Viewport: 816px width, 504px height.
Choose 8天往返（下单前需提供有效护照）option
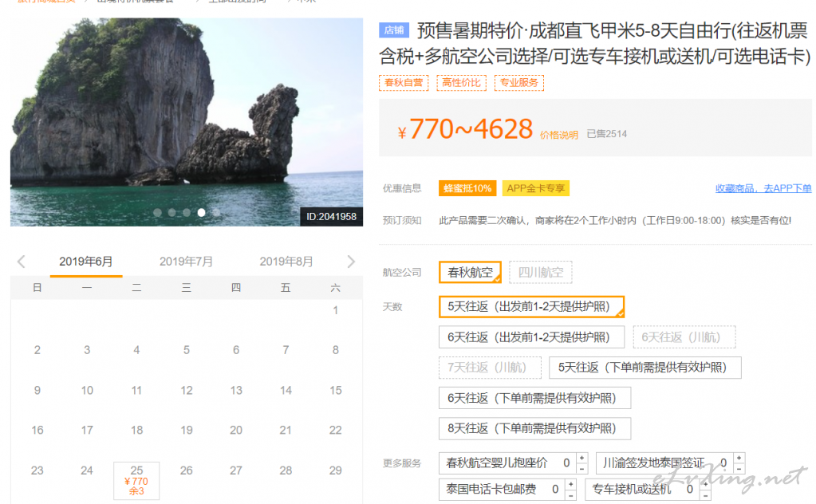coord(535,428)
